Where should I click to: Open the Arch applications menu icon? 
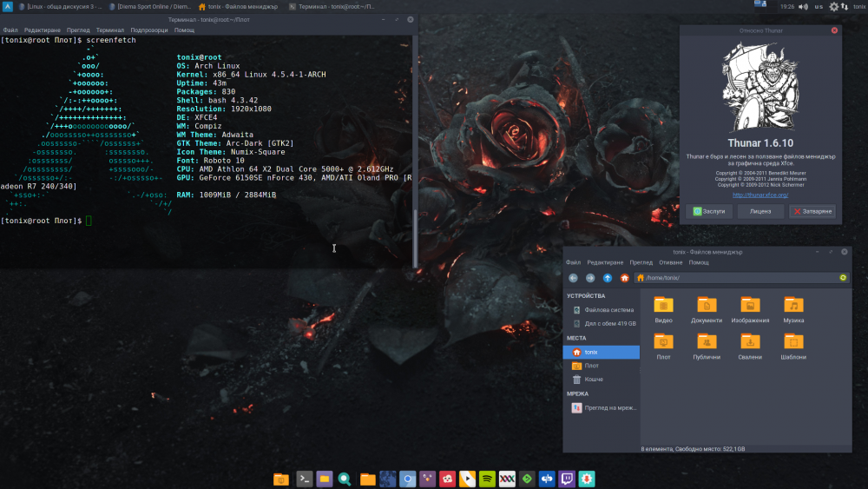click(x=7, y=7)
